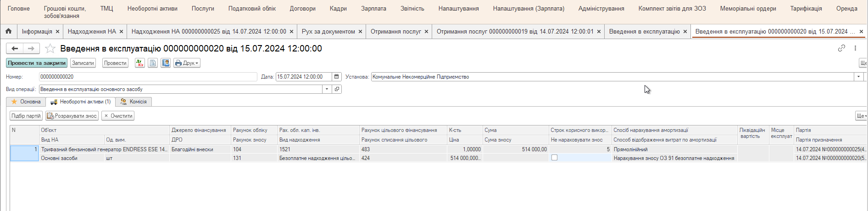The height and width of the screenshot is (211, 868).
Task: Open the calendar picker for Дата
Action: coord(337,77)
